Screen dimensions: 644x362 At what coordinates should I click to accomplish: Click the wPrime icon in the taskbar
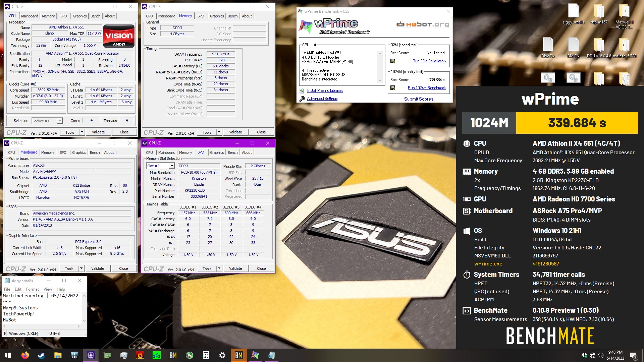[x=255, y=355]
